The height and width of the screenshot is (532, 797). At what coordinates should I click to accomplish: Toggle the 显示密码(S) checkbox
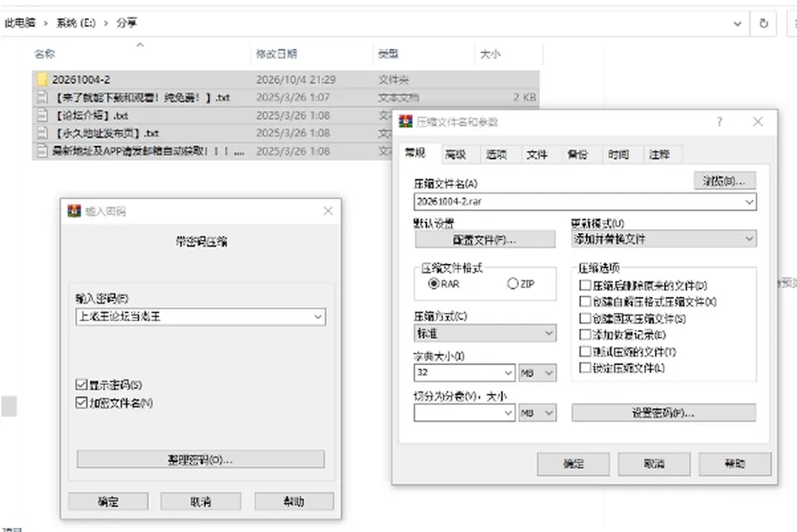click(x=81, y=384)
